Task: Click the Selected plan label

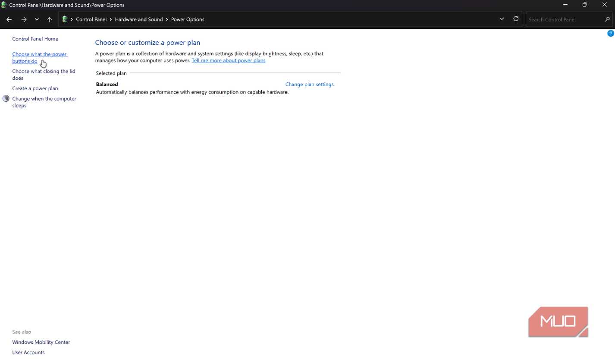Action: [111, 73]
